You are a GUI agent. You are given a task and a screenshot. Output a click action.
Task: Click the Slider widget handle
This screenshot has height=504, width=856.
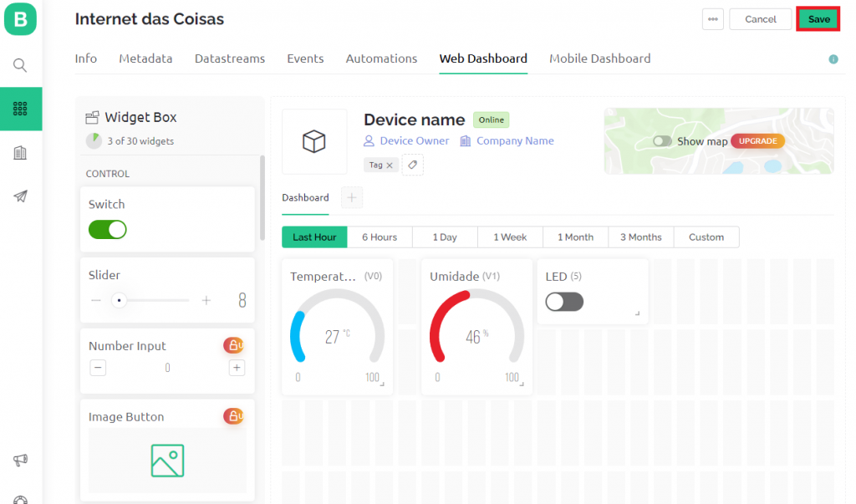point(119,300)
